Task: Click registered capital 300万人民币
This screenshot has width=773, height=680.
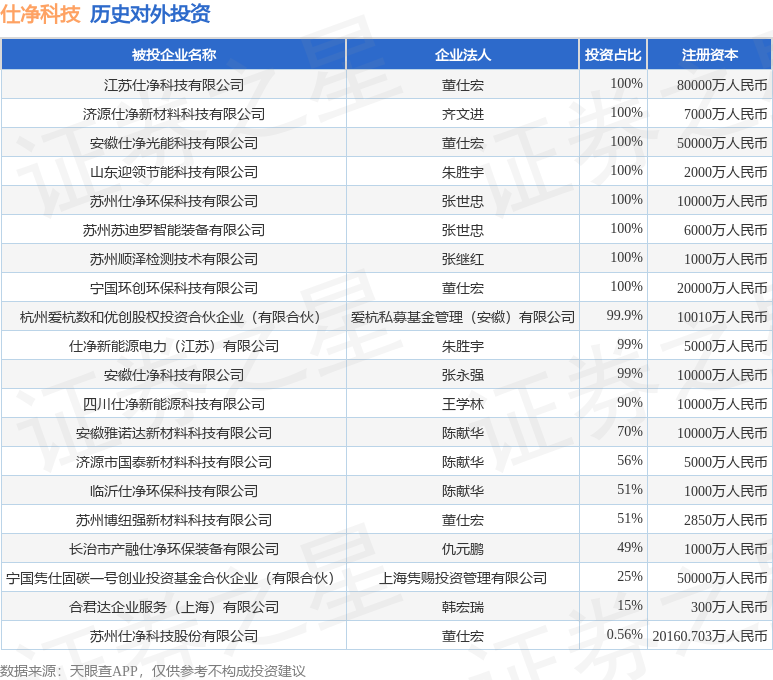Action: tap(729, 607)
